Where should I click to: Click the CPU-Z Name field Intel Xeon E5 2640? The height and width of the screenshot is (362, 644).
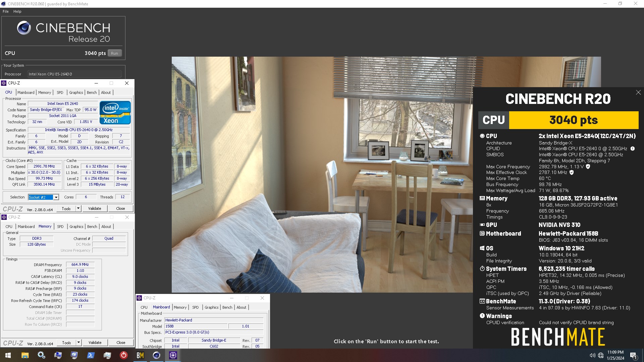tap(63, 104)
